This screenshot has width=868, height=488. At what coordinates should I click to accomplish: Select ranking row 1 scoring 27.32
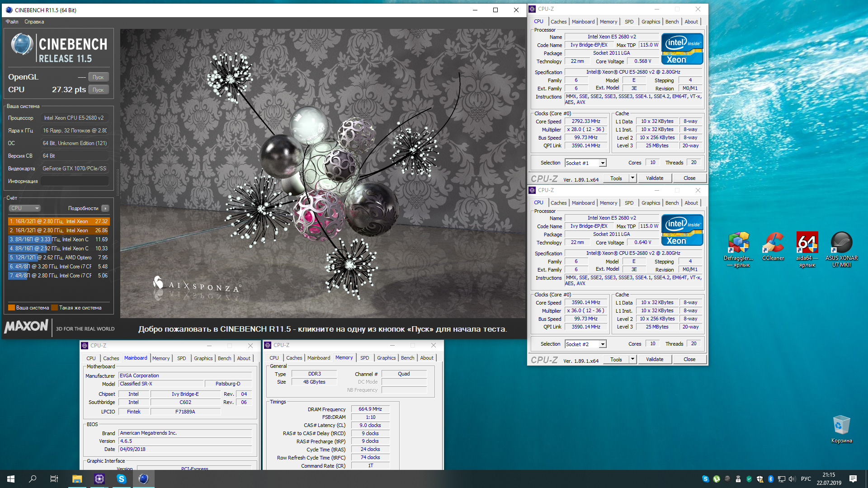59,221
